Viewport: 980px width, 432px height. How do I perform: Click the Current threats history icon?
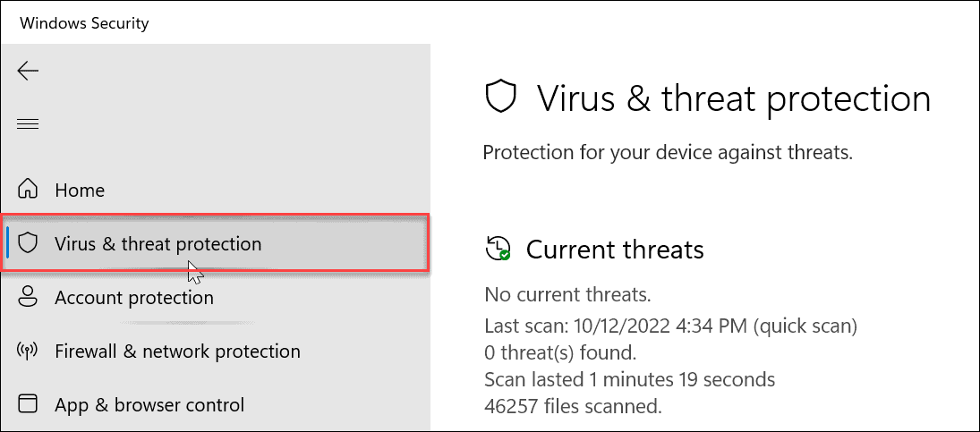[498, 249]
